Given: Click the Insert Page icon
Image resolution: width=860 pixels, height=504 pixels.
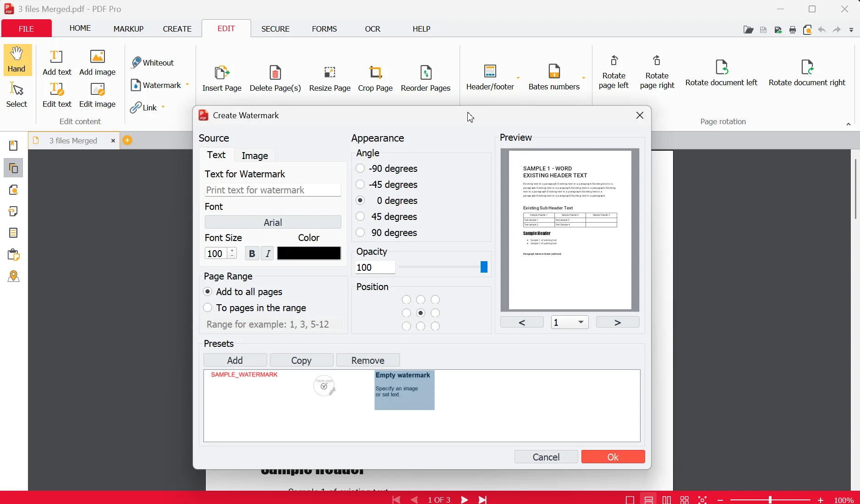Looking at the screenshot, I should pyautogui.click(x=222, y=78).
